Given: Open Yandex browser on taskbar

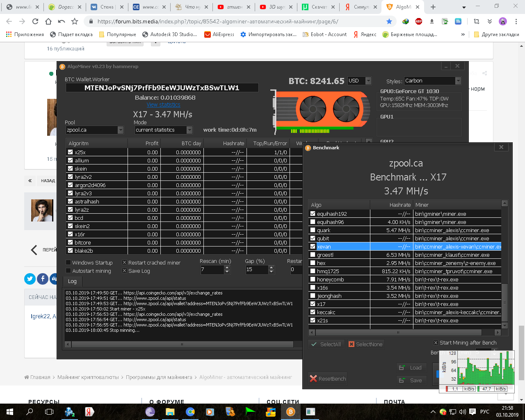Looking at the screenshot, I should tap(89, 412).
